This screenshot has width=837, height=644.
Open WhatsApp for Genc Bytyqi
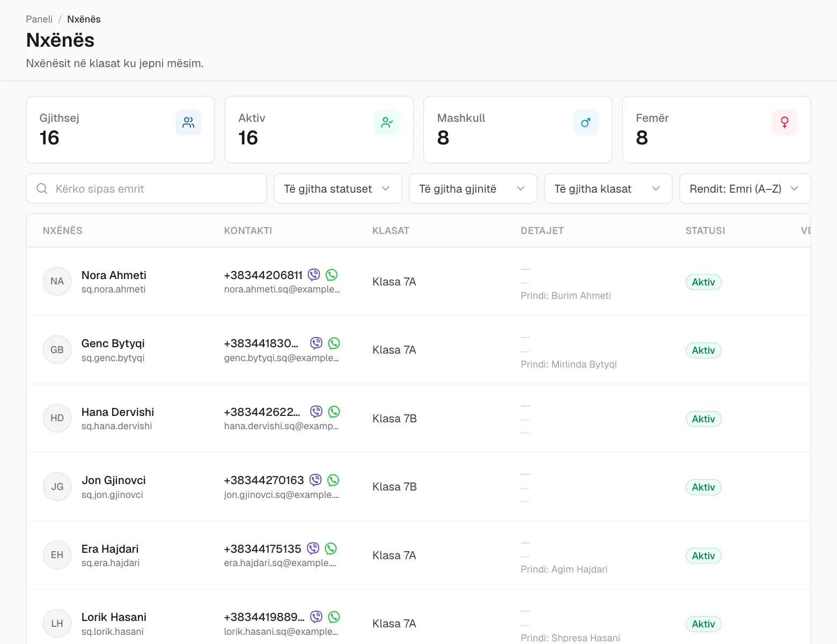click(x=334, y=343)
